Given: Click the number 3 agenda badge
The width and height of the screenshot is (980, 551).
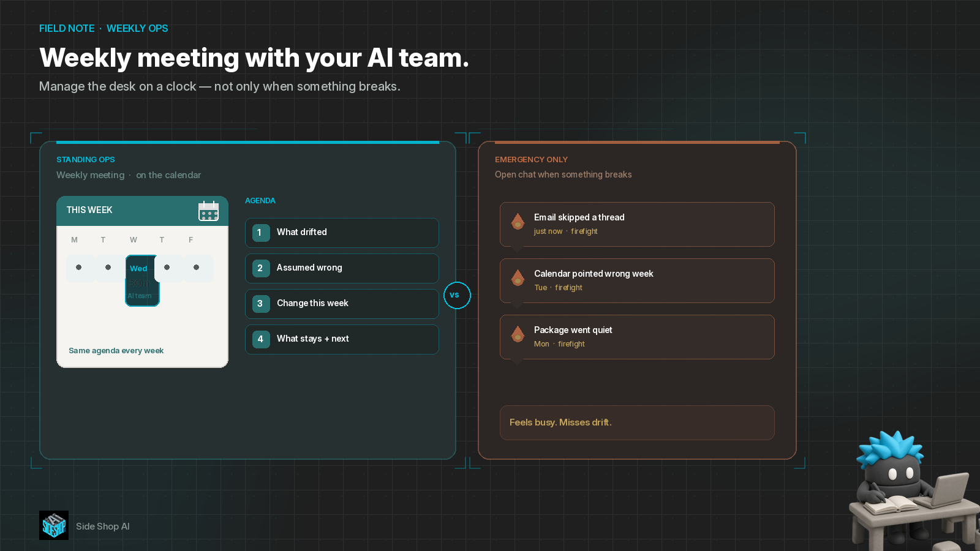Looking at the screenshot, I should tap(261, 304).
